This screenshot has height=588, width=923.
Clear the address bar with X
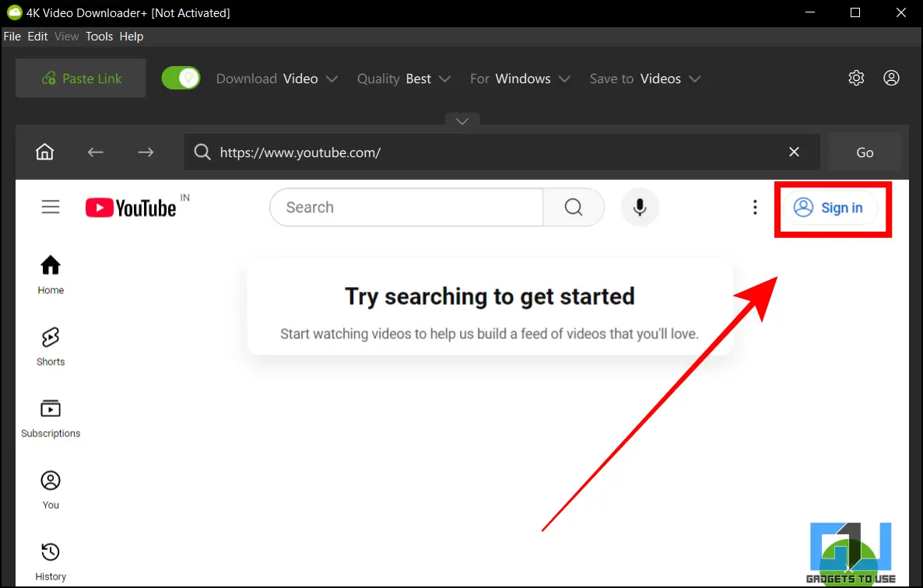tap(794, 152)
